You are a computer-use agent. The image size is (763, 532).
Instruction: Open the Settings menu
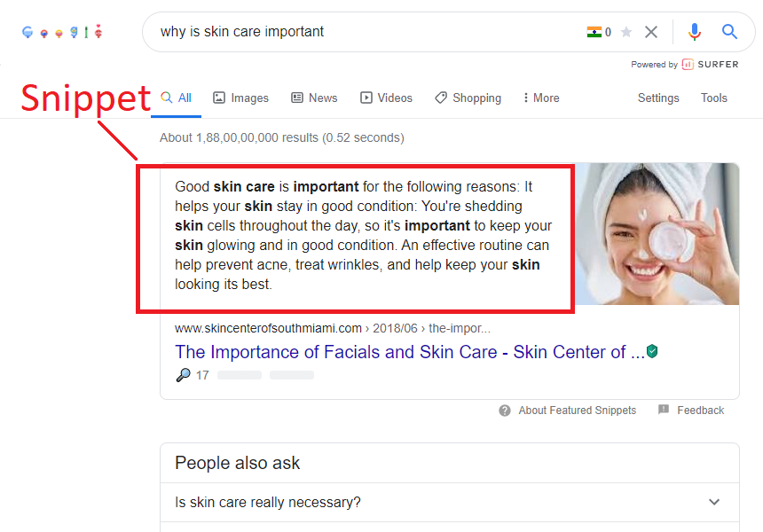point(658,98)
